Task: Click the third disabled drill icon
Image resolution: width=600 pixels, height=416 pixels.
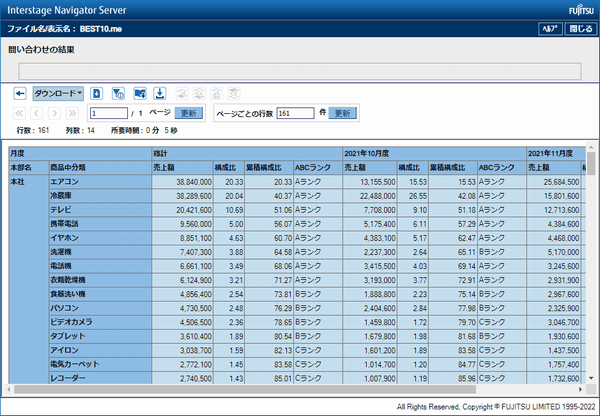Action: (x=217, y=93)
